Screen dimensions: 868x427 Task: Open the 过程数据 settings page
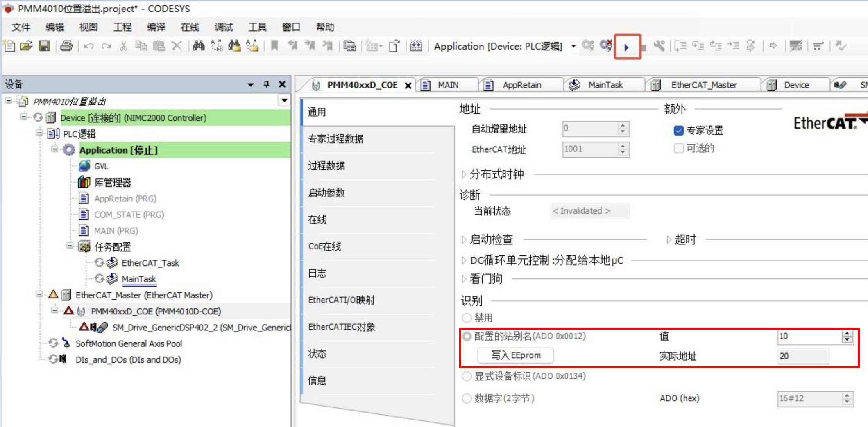pos(326,166)
